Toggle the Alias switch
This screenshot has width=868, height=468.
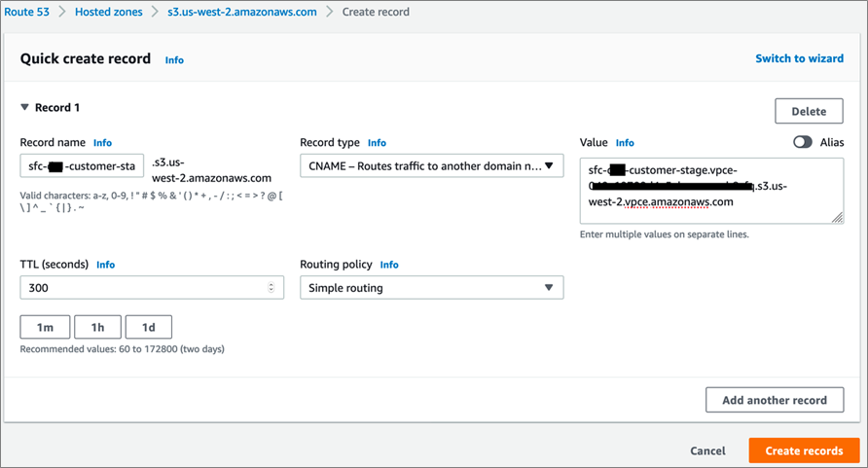click(x=802, y=142)
